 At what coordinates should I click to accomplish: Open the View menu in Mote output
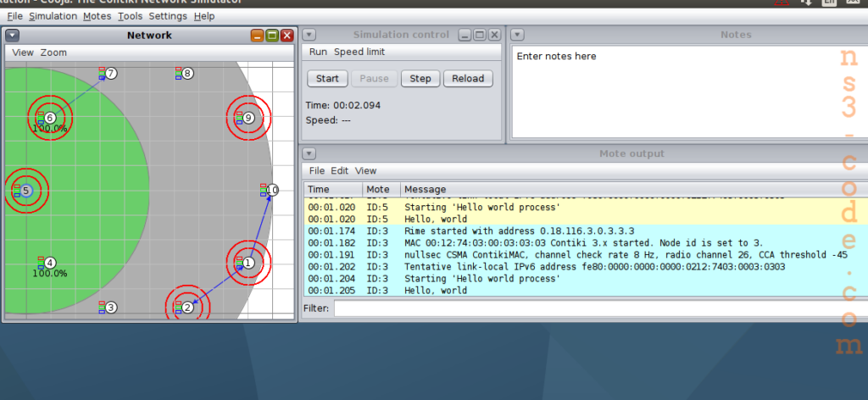366,171
